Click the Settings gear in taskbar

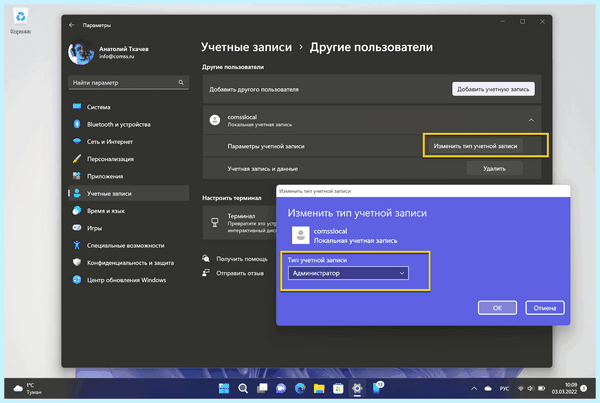click(357, 388)
